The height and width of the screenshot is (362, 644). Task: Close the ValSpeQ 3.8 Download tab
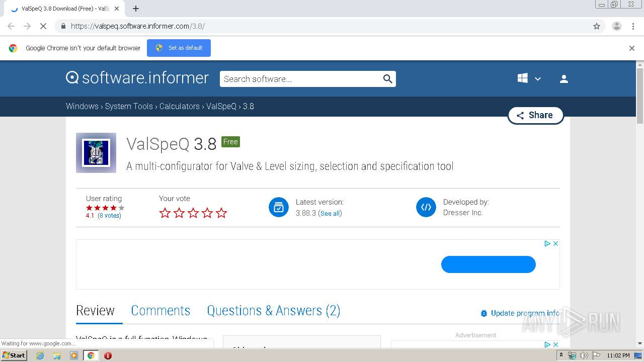117,9
